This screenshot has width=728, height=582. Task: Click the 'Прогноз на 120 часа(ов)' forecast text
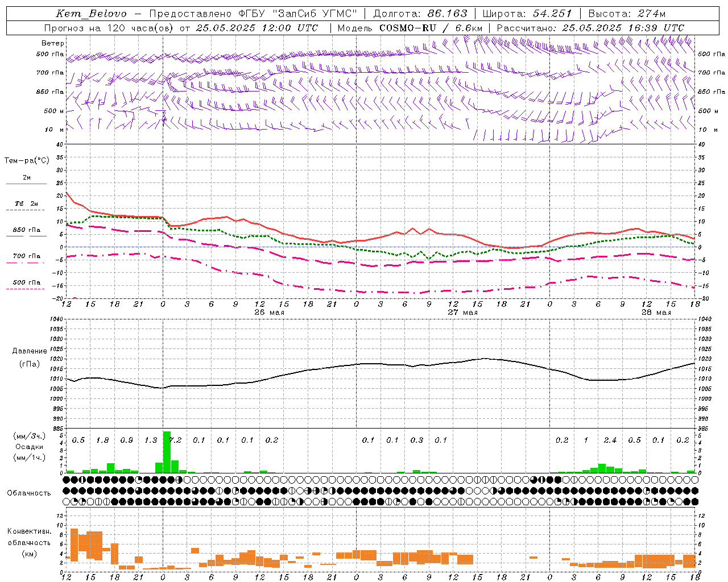click(109, 28)
